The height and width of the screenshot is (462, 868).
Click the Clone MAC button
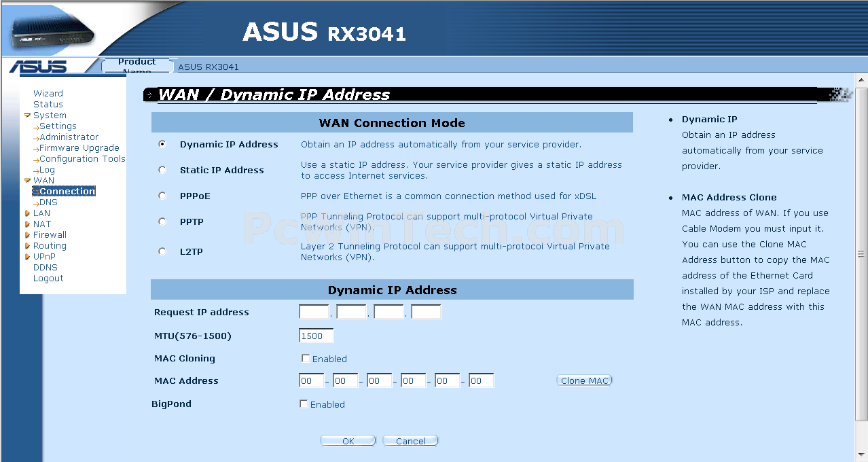(585, 381)
